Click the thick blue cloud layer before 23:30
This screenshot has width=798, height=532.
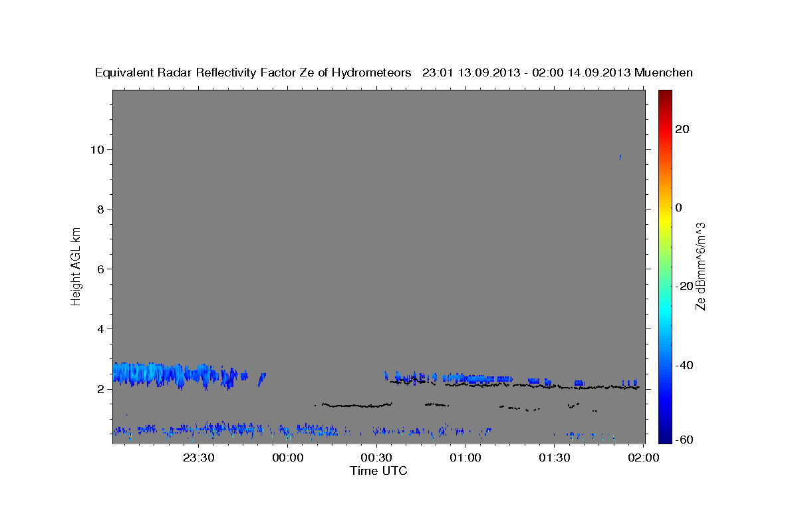pos(156,374)
